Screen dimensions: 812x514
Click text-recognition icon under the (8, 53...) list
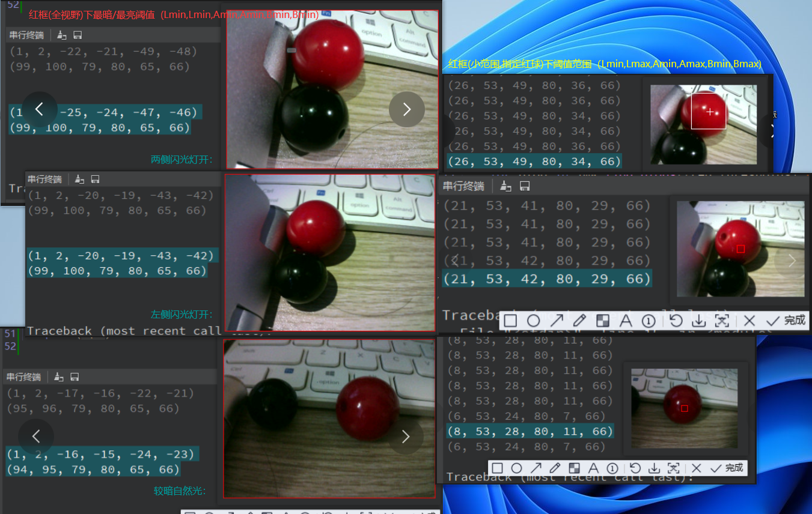674,468
